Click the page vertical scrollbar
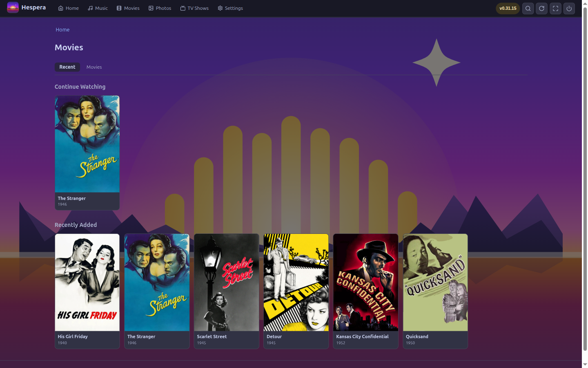The width and height of the screenshot is (588, 368). pyautogui.click(x=585, y=184)
